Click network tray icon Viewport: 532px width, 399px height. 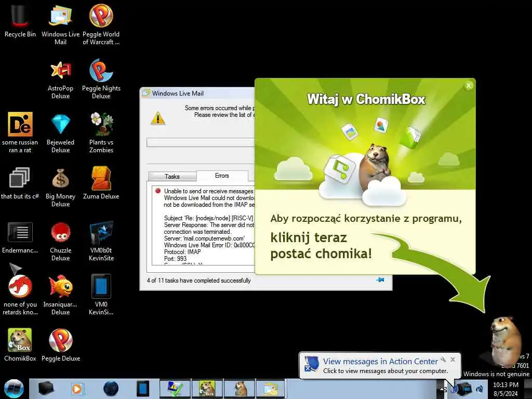(465, 389)
